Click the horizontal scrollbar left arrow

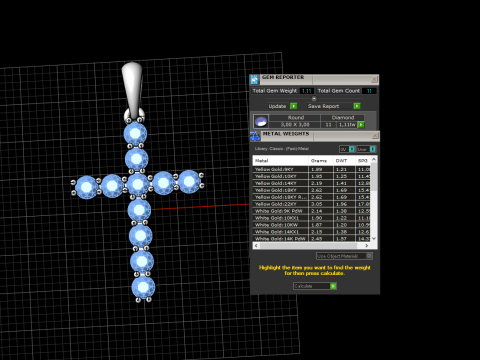point(256,246)
